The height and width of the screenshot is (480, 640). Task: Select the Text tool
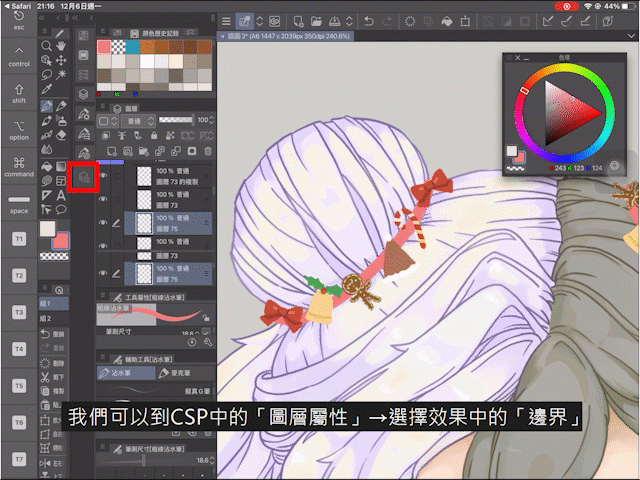(63, 194)
